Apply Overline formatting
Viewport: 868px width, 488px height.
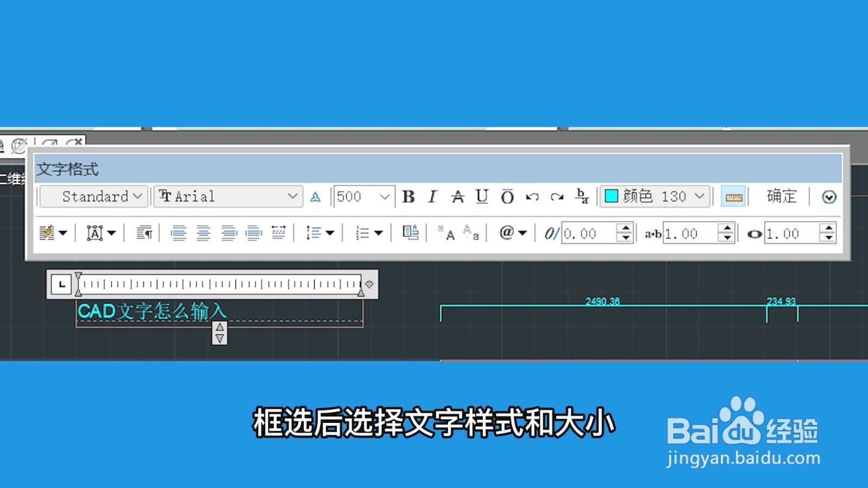[x=506, y=197]
